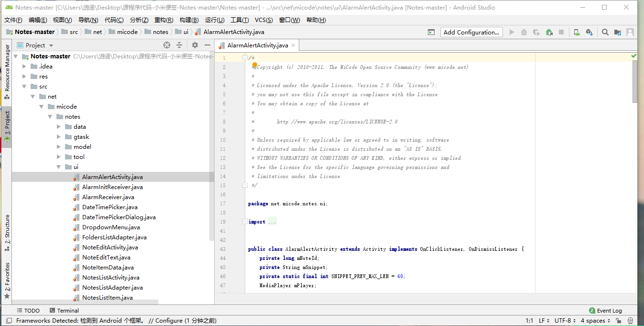644x326 pixels.
Task: Toggle the Resource Manager tool window
Action: pyautogui.click(x=7, y=72)
